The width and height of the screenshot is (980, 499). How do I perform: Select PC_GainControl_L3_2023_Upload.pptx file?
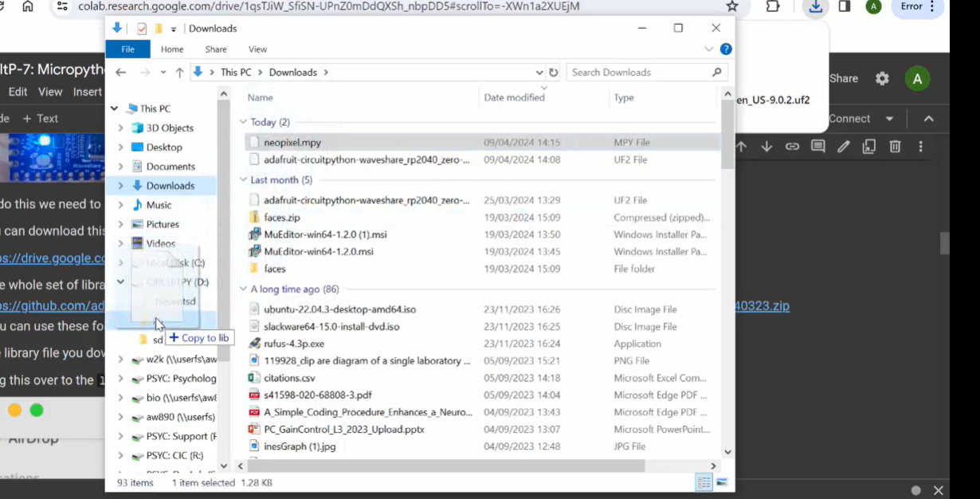point(344,430)
